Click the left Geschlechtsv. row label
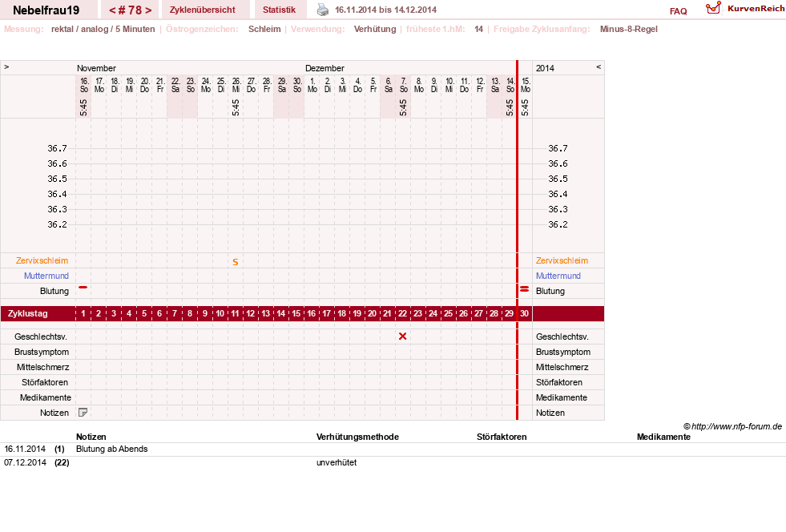The width and height of the screenshot is (786, 532). (41, 337)
